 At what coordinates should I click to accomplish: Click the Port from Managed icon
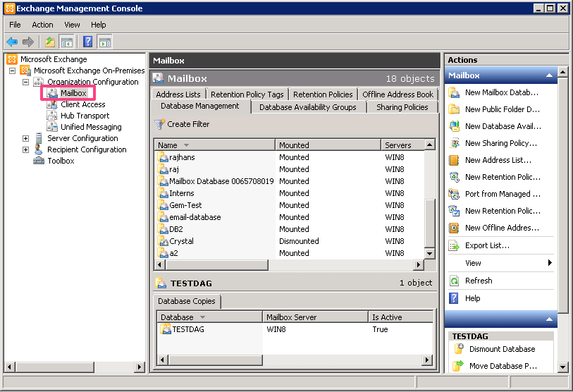coord(454,194)
